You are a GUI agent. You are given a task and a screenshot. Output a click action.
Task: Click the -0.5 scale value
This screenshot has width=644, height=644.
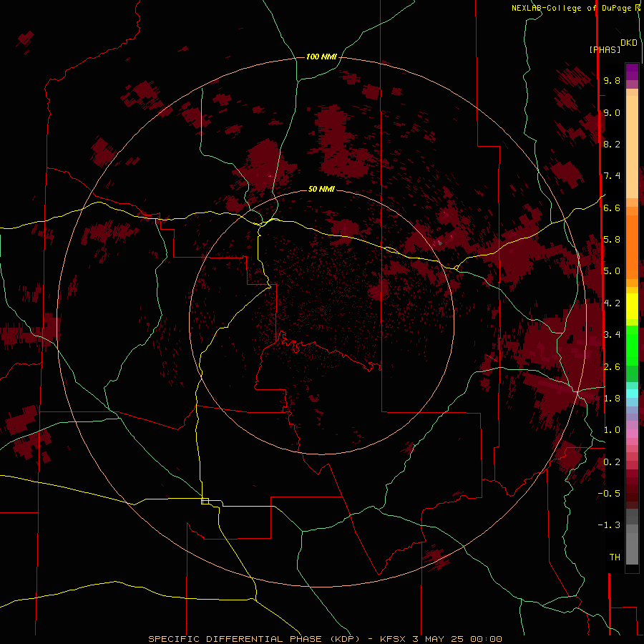click(609, 494)
